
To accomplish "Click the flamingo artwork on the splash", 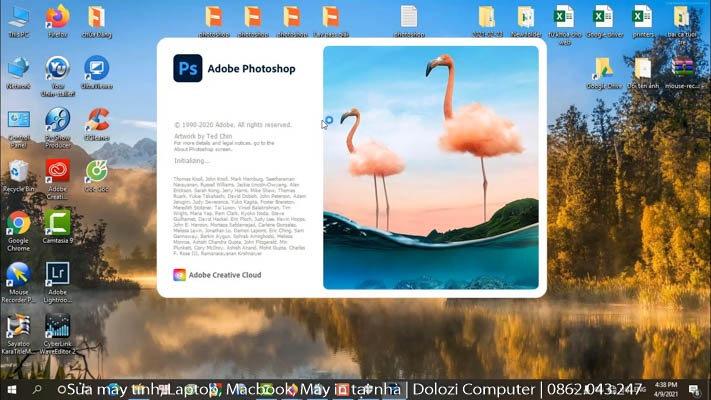I will pyautogui.click(x=431, y=167).
